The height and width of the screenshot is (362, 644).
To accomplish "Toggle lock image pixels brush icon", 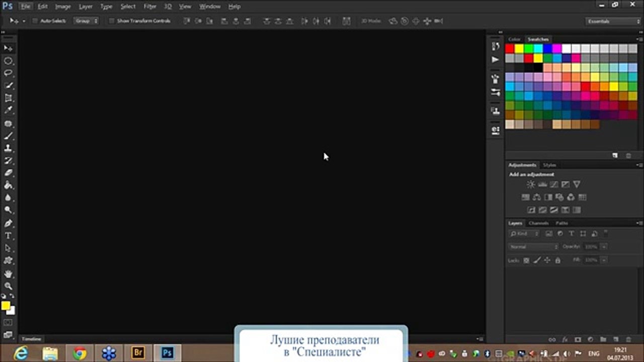I will [537, 260].
